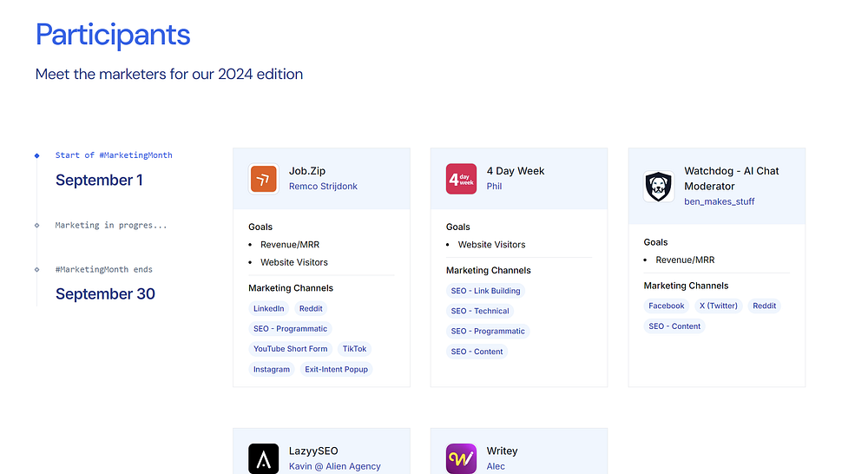Click the Watchdog bulldog shield icon
This screenshot has height=474, width=868.
click(659, 187)
